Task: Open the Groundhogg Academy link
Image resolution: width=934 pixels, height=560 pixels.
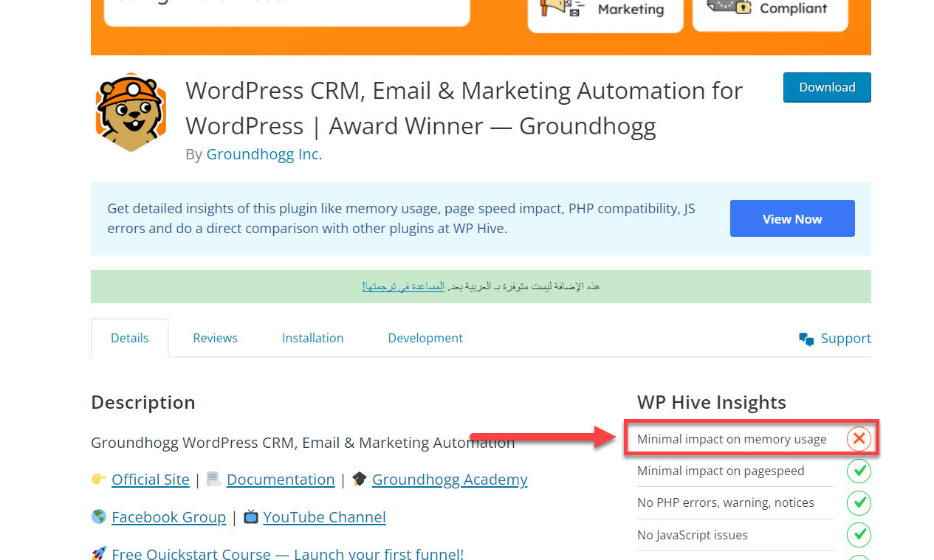Action: coord(450,480)
